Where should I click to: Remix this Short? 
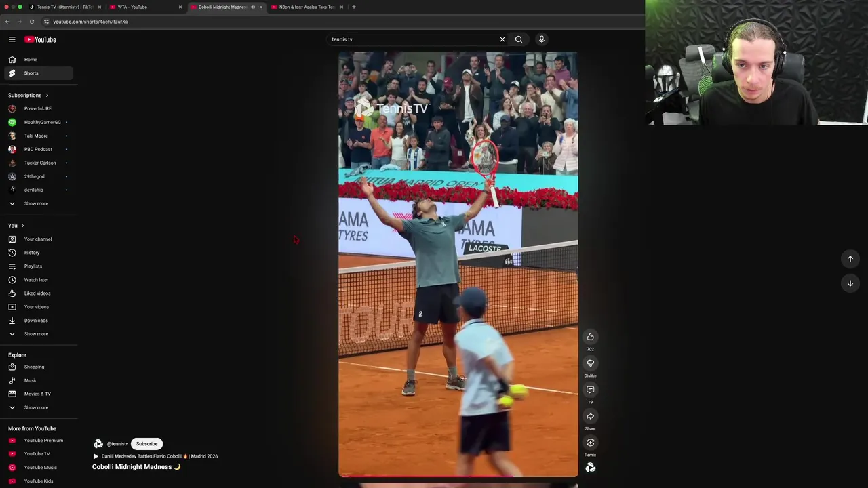590,443
